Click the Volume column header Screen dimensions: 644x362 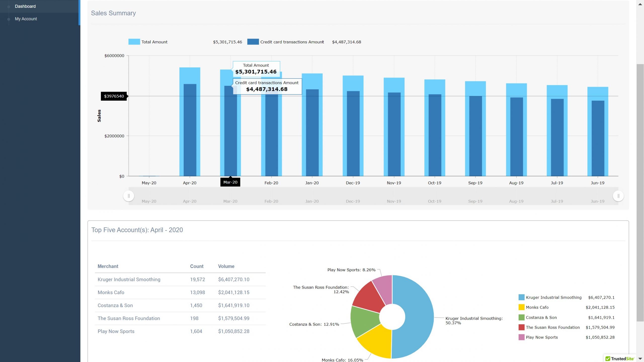(226, 266)
